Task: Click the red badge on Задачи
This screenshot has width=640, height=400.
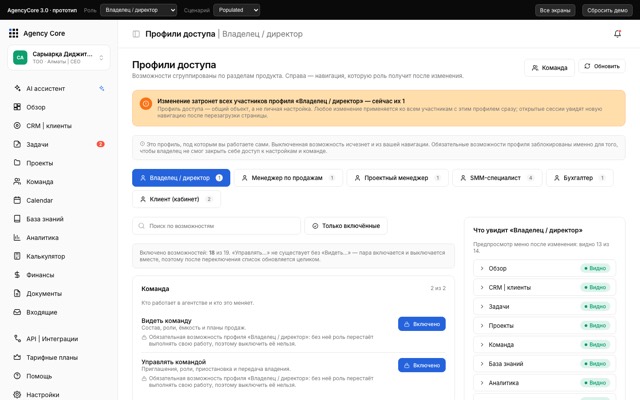Action: 100,144
